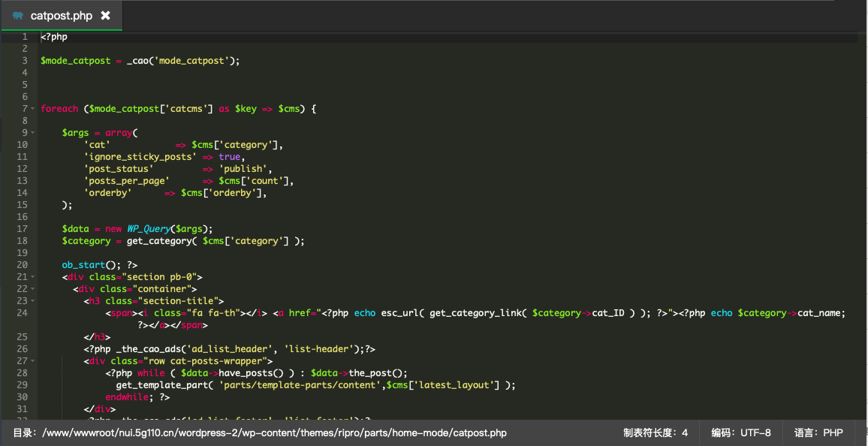Click the 'ignore_sticky_posts' string on line 11
868x446 pixels.
point(140,157)
